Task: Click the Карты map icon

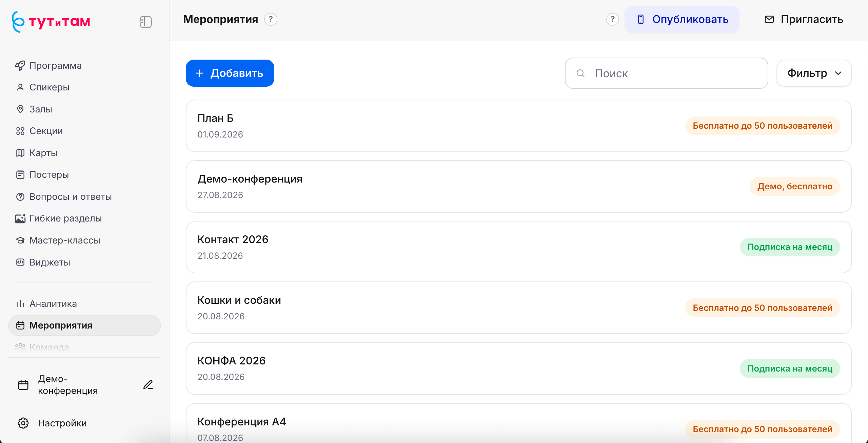Action: tap(20, 153)
